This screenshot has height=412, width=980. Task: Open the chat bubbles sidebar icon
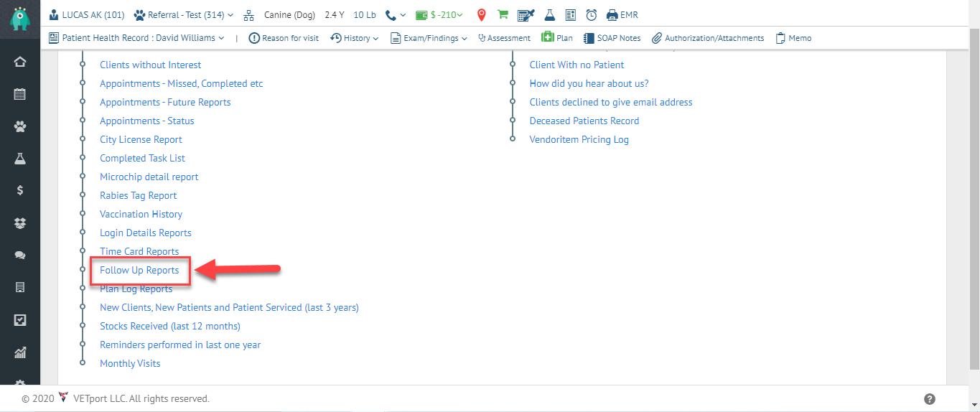point(20,256)
